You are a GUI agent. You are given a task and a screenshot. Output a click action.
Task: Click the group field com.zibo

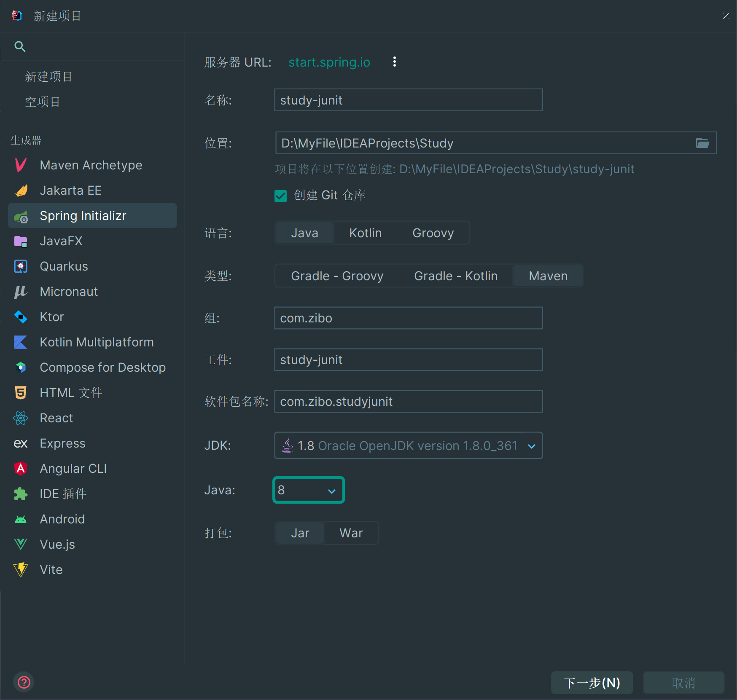pyautogui.click(x=408, y=318)
